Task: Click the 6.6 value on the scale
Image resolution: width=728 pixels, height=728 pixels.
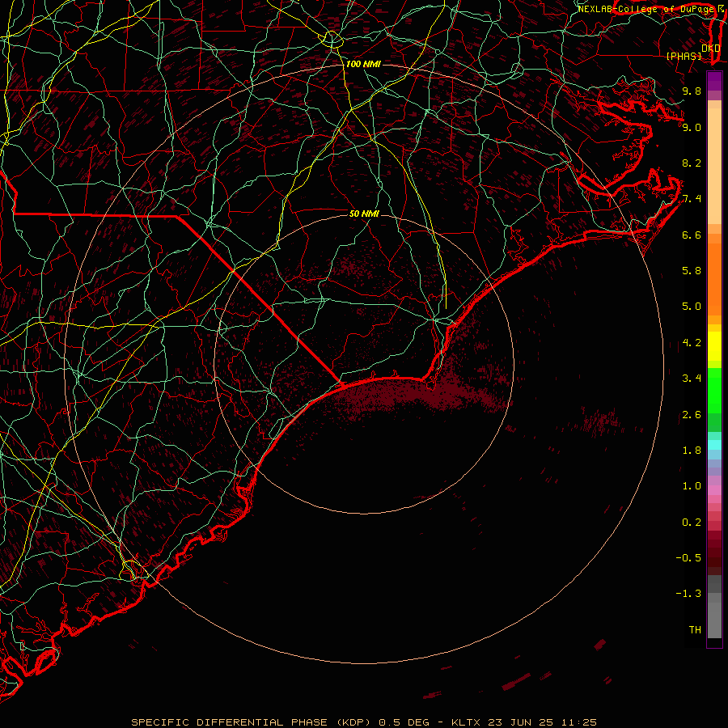Action: coord(692,235)
